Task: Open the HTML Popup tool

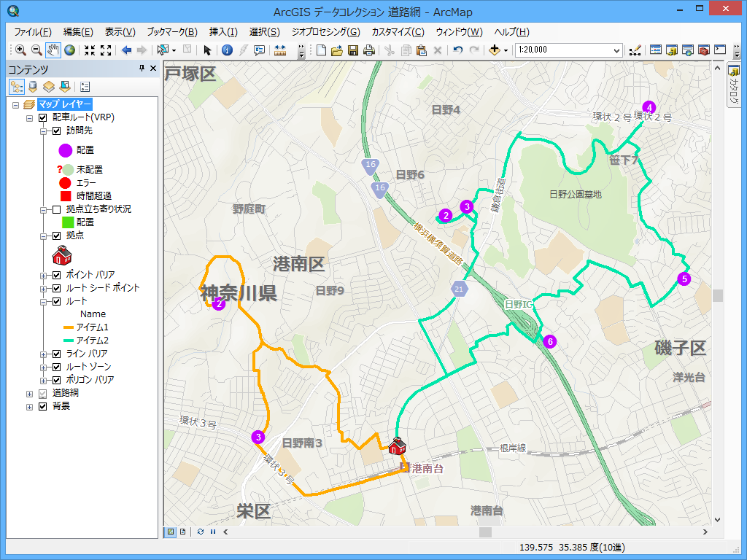Action: 259,50
